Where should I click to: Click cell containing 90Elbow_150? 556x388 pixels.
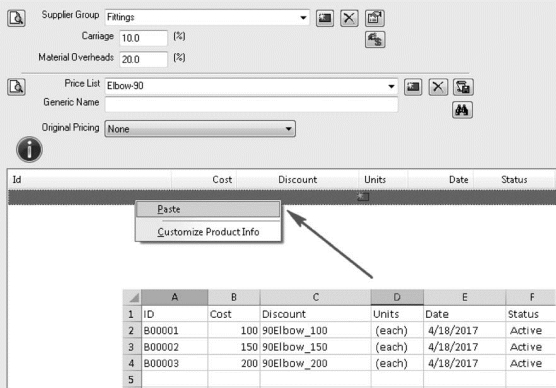click(x=316, y=347)
